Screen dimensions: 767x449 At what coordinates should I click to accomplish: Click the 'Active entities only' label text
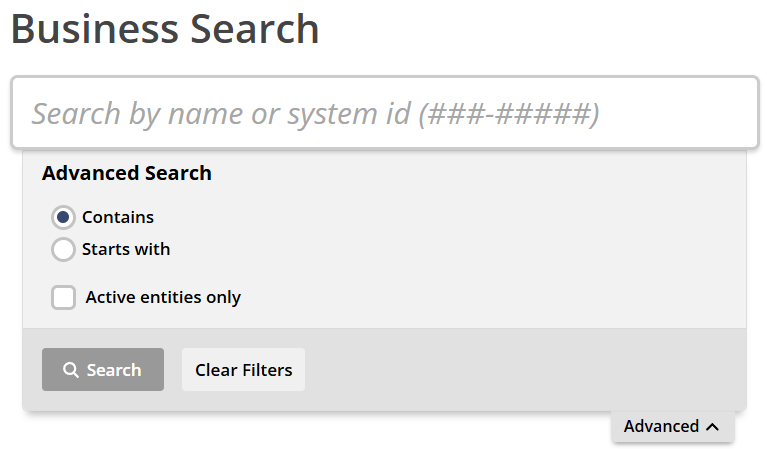[163, 297]
